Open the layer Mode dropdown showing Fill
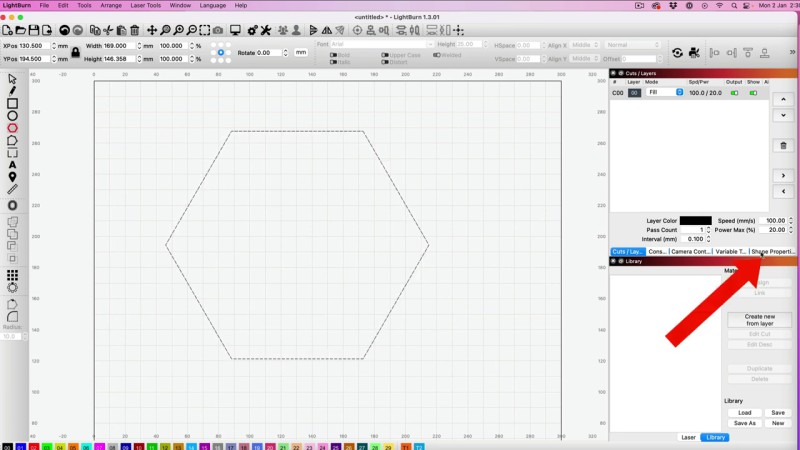 coord(665,93)
